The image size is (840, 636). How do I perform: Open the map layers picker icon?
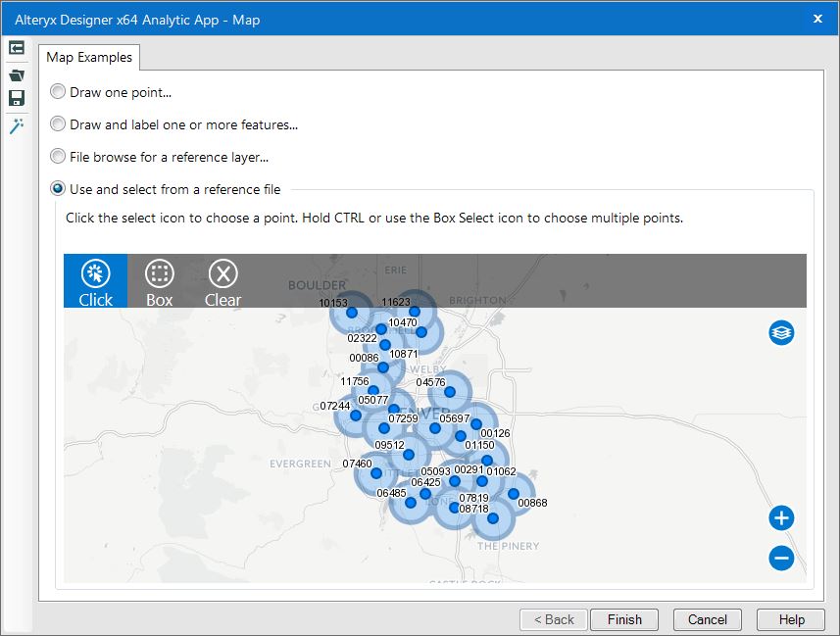click(781, 332)
